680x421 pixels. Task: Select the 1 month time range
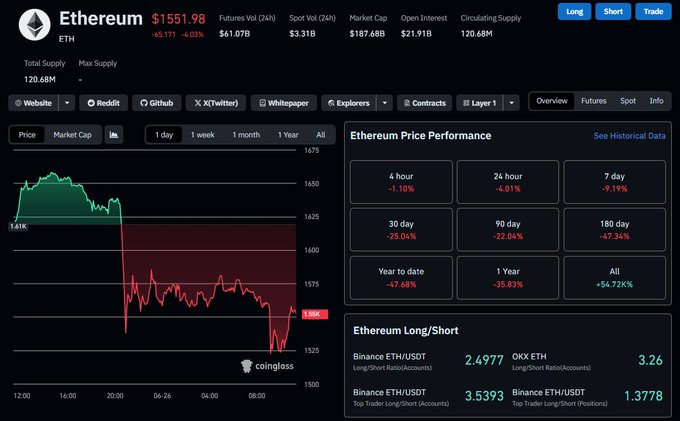pos(246,135)
